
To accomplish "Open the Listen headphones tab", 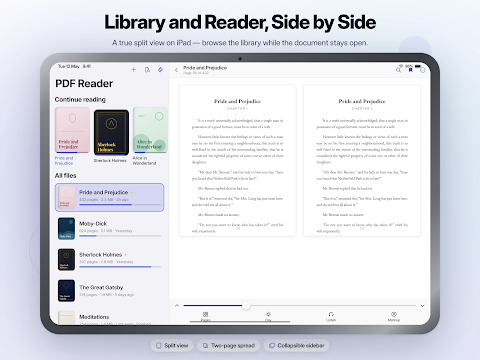I will click(331, 317).
